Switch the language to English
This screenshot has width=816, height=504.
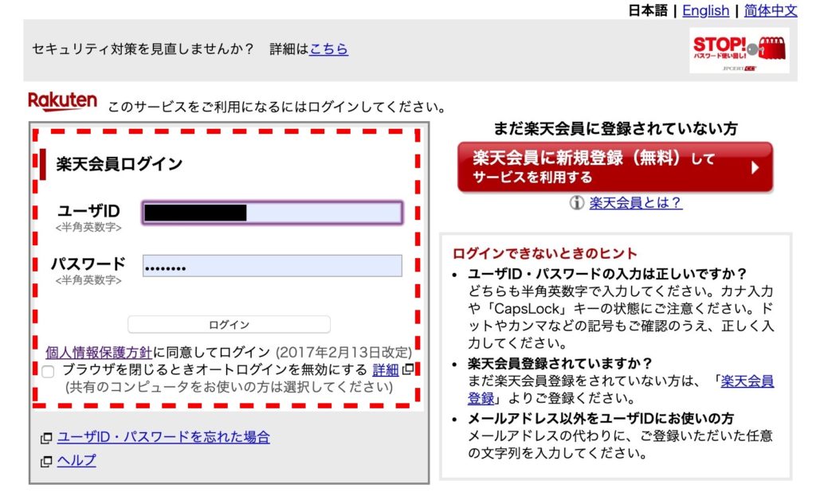[705, 10]
